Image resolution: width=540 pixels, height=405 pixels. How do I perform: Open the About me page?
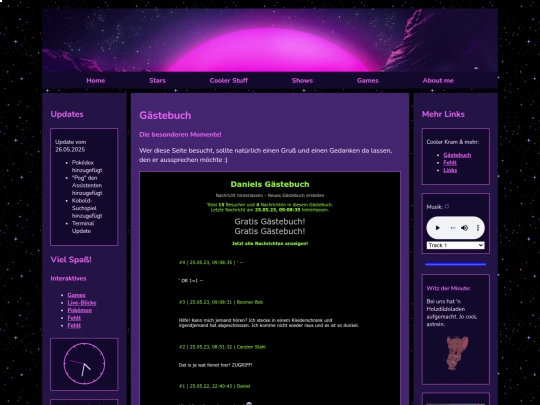(438, 81)
